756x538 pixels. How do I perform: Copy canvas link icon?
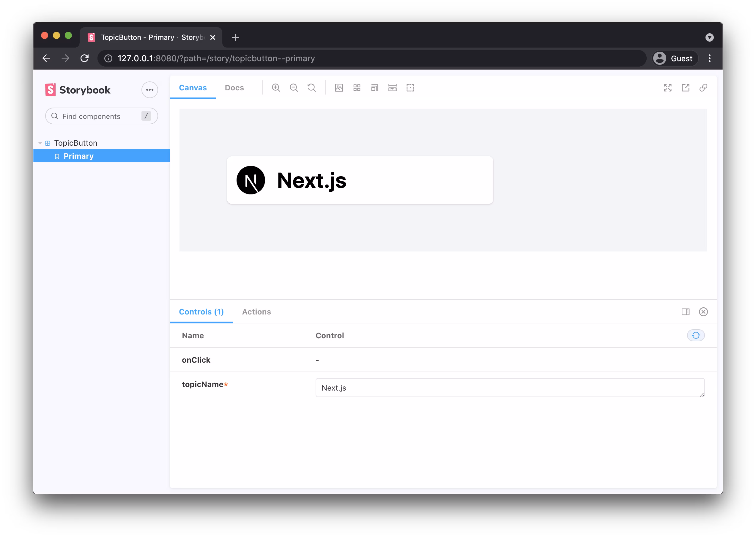pyautogui.click(x=703, y=88)
